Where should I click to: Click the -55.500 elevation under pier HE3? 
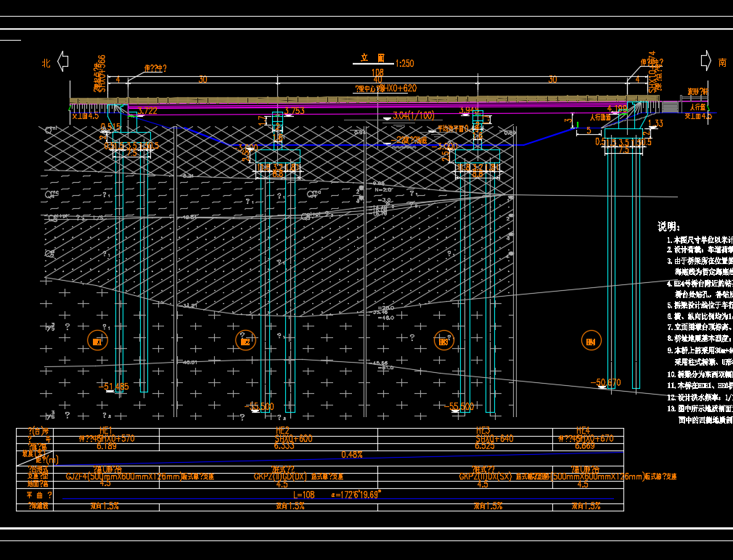(459, 406)
